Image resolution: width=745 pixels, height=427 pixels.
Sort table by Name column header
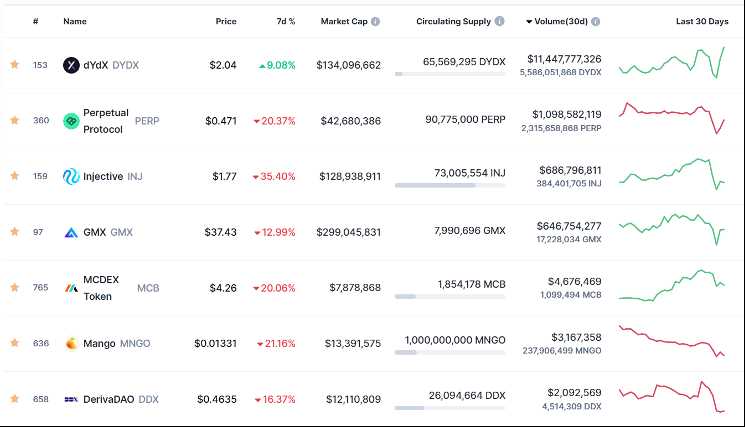75,21
